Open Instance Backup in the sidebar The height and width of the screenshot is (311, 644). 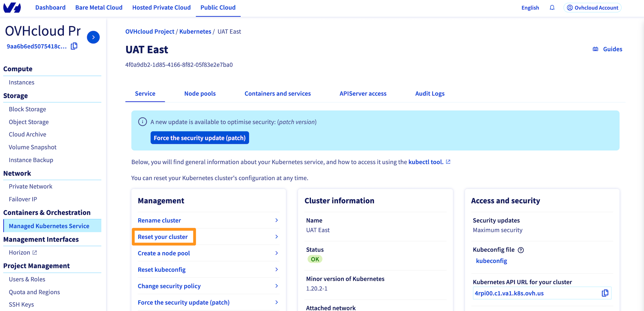[x=31, y=160]
